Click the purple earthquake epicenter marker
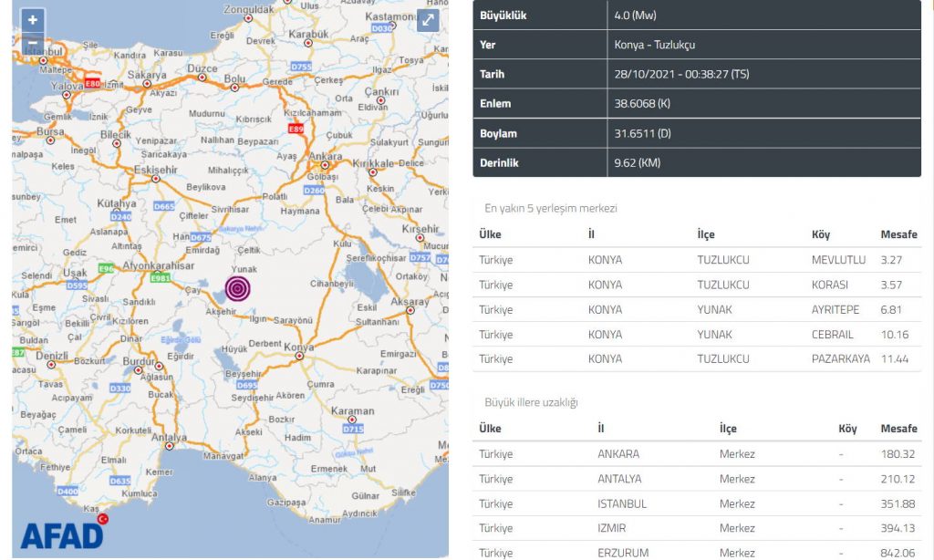Image resolution: width=934 pixels, height=560 pixels. coord(237,288)
